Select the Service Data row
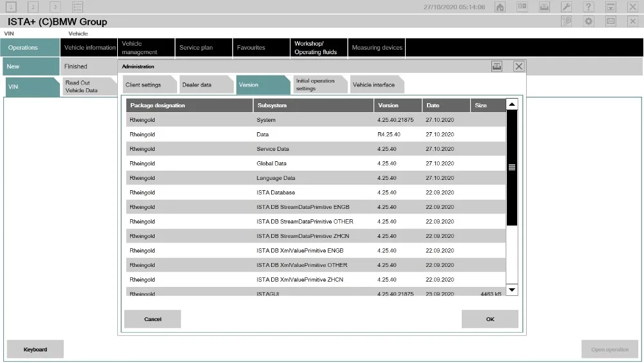 pyautogui.click(x=316, y=149)
